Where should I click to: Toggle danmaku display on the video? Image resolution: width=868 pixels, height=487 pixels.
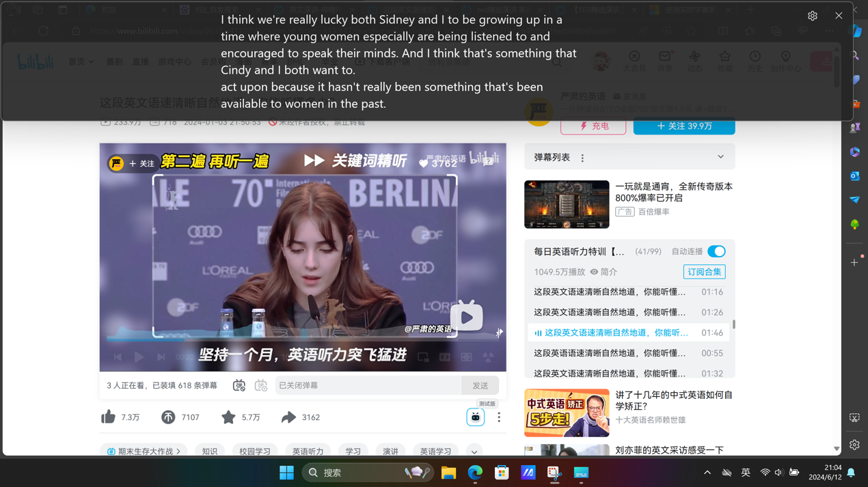(239, 386)
